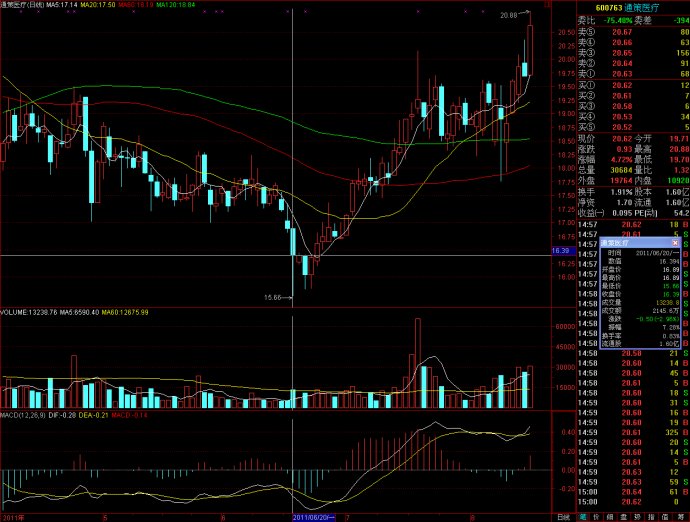Click the 内盘 value 10920
The height and width of the screenshot is (522, 690).
[678, 180]
